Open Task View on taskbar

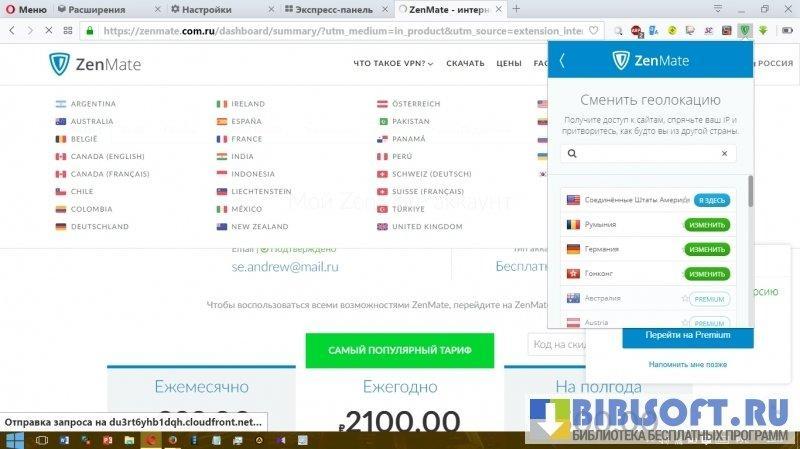click(42, 440)
